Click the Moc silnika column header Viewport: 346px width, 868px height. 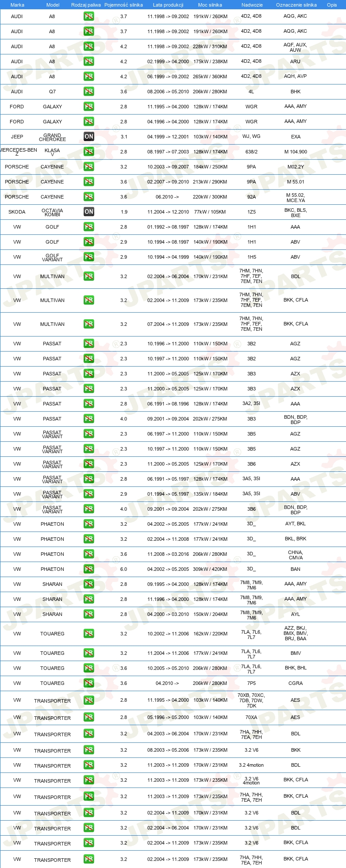coord(210,5)
